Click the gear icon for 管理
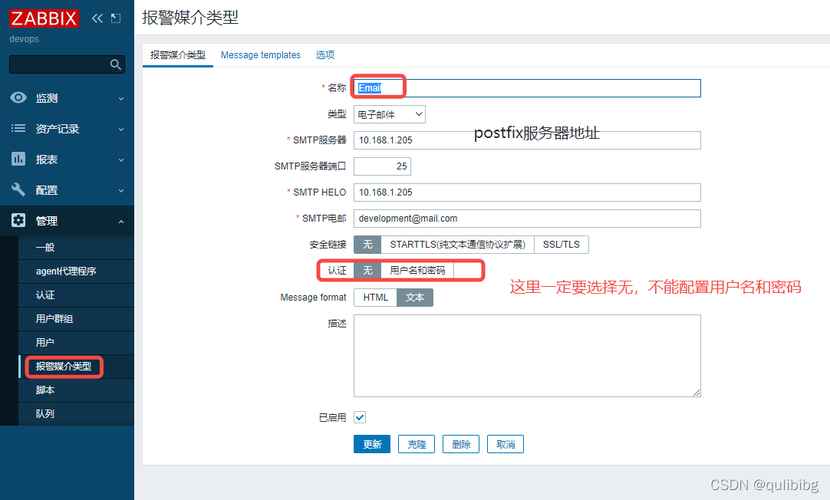The width and height of the screenshot is (830, 500). tap(19, 220)
